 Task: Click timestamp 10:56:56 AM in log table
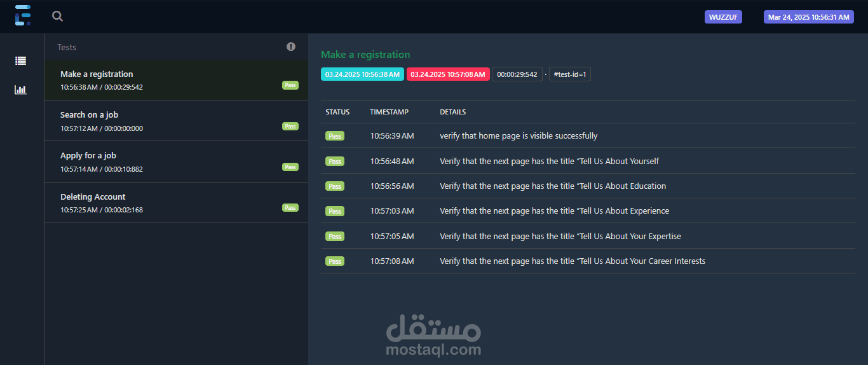[392, 186]
